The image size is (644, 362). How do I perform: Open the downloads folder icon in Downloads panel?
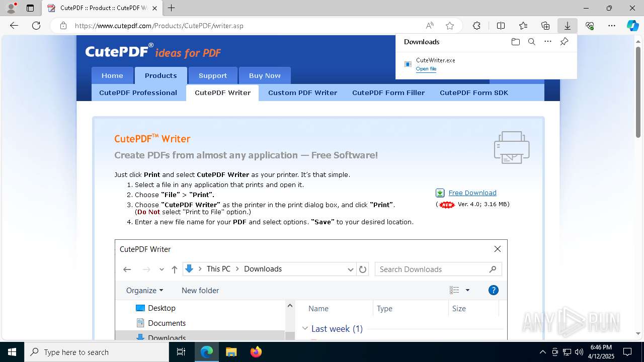[516, 42]
